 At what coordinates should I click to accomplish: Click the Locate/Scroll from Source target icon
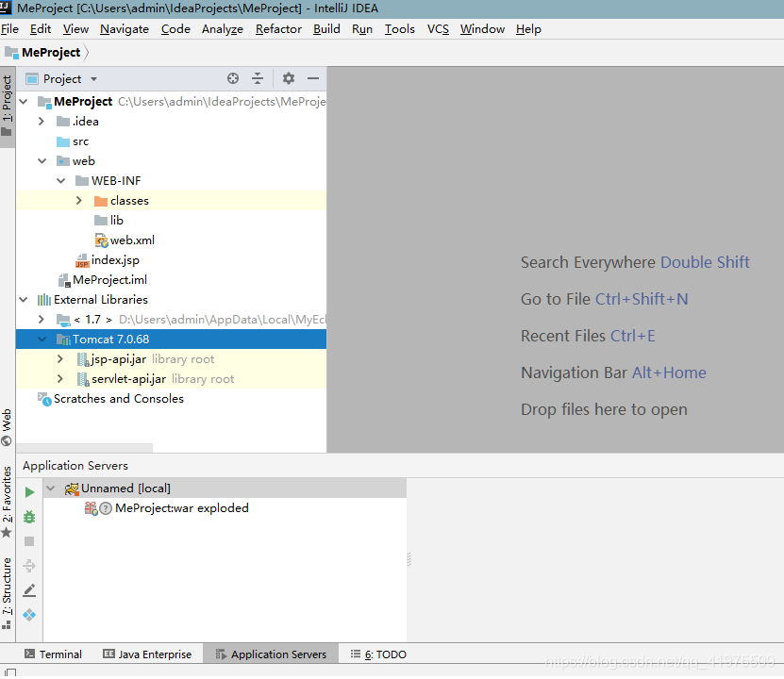[x=232, y=78]
